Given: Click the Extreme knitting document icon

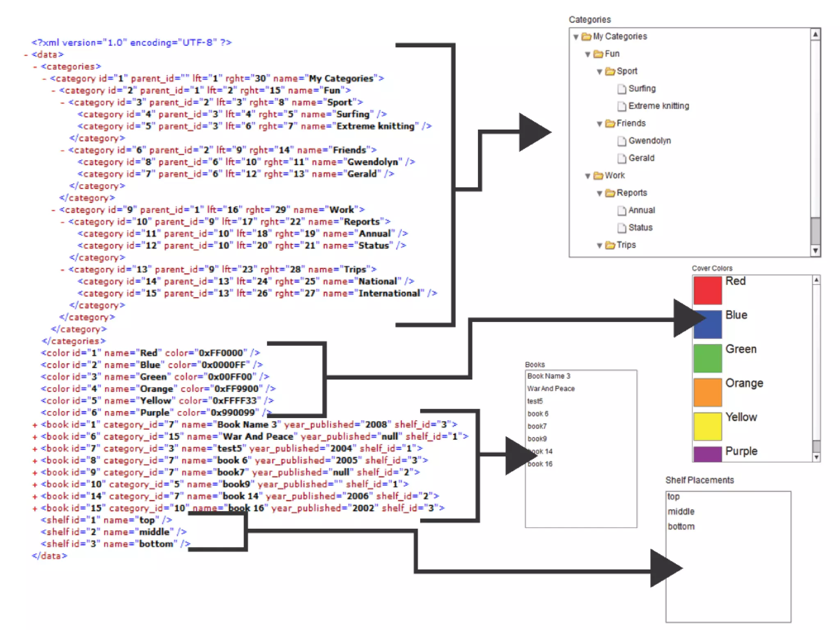Looking at the screenshot, I should 622,107.
